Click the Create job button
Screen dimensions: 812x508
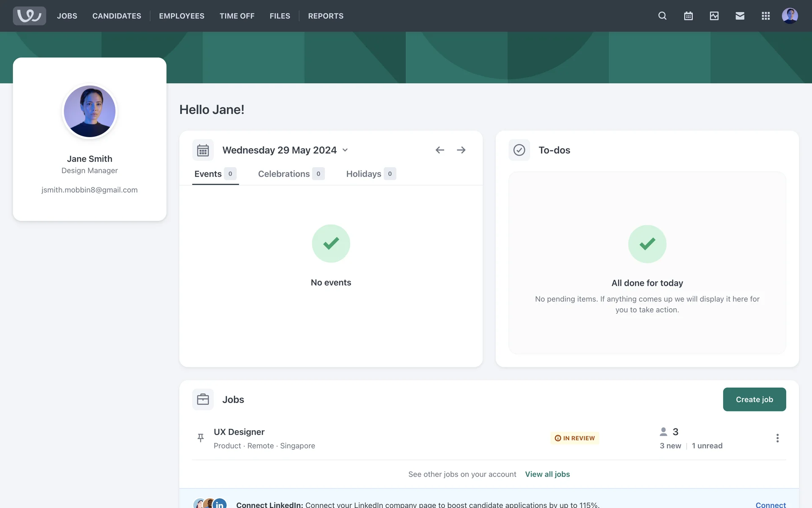(754, 399)
